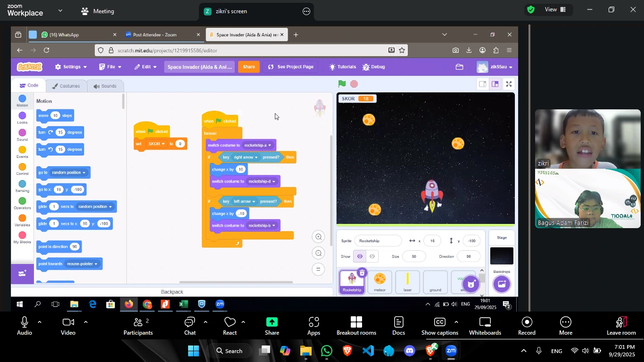The image size is (644, 362).
Task: Switch to the Costumes tab
Action: click(66, 86)
